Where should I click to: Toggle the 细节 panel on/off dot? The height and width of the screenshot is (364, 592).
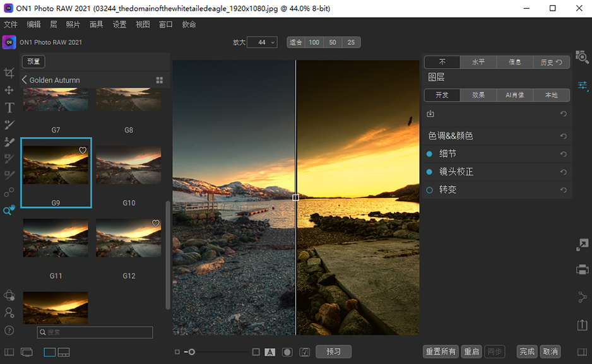429,154
